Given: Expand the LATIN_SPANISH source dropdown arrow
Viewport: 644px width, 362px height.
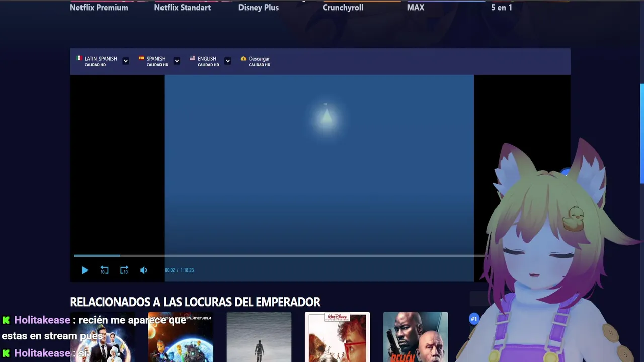Looking at the screenshot, I should click(x=126, y=61).
